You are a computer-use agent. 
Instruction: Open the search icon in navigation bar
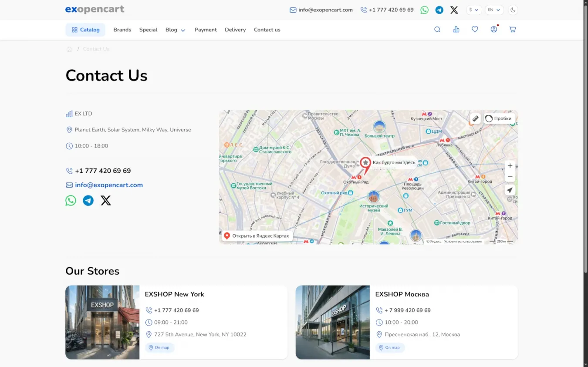click(437, 30)
